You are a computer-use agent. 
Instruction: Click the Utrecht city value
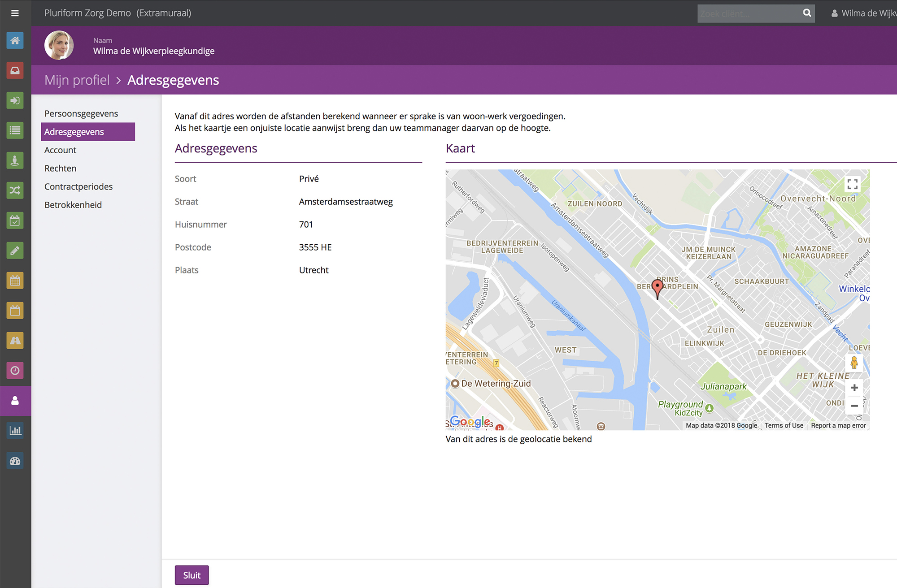click(x=314, y=270)
